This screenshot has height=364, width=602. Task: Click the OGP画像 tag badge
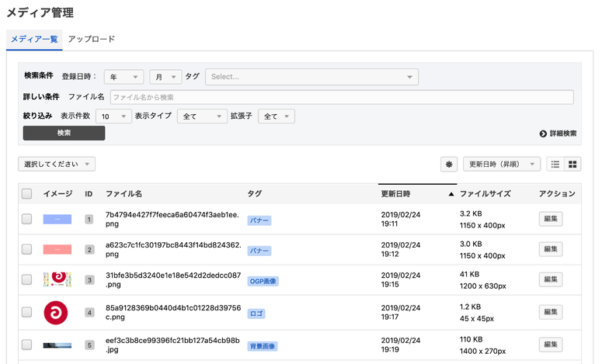263,281
